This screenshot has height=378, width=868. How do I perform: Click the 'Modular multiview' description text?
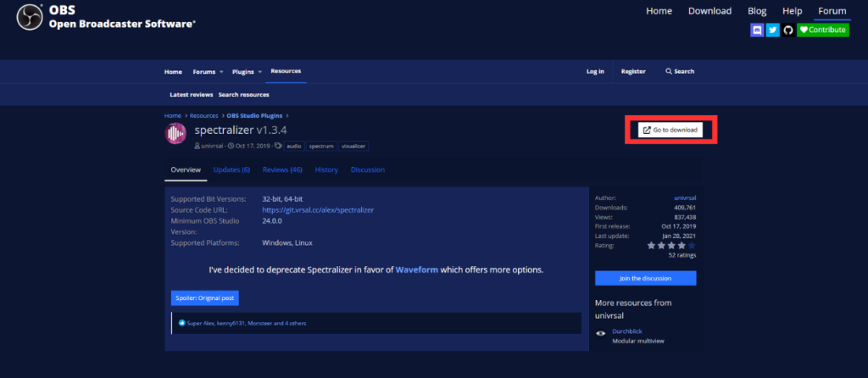click(x=637, y=341)
